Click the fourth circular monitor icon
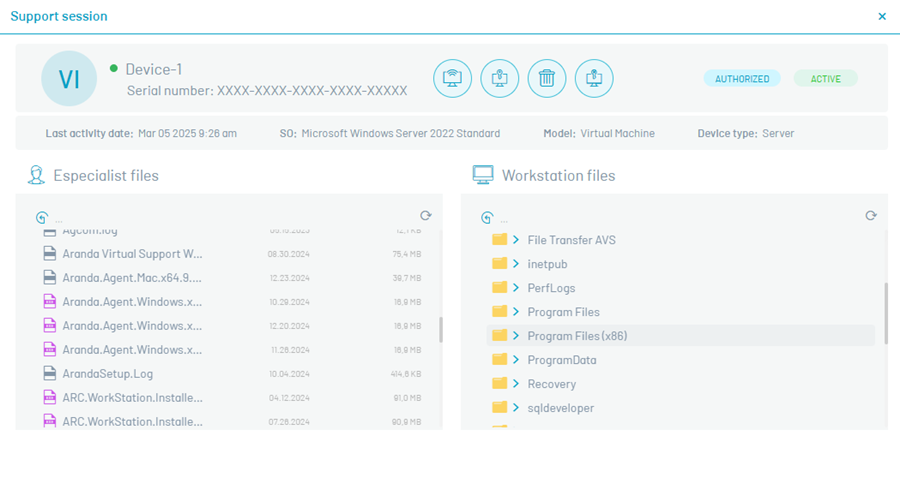Viewport: 900px width, 477px height. [594, 78]
